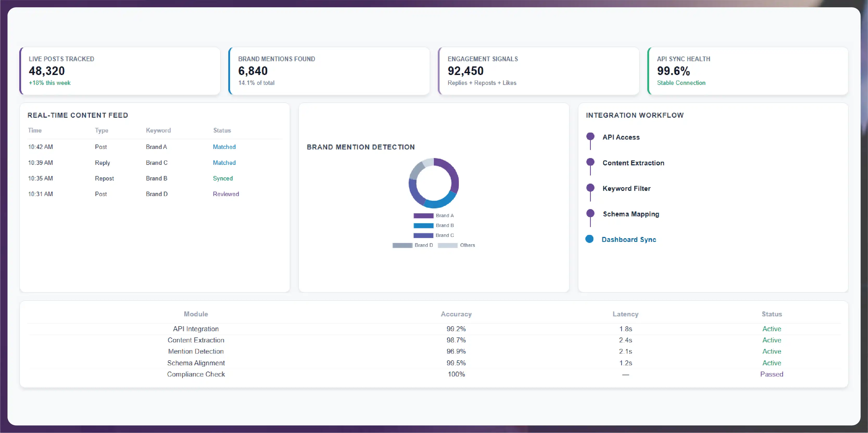Image resolution: width=868 pixels, height=433 pixels.
Task: Click the Reviewed status for Brand D
Action: click(x=226, y=194)
